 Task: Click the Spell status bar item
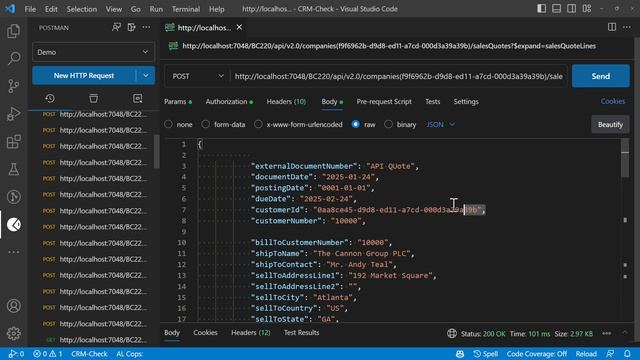pyautogui.click(x=486, y=354)
